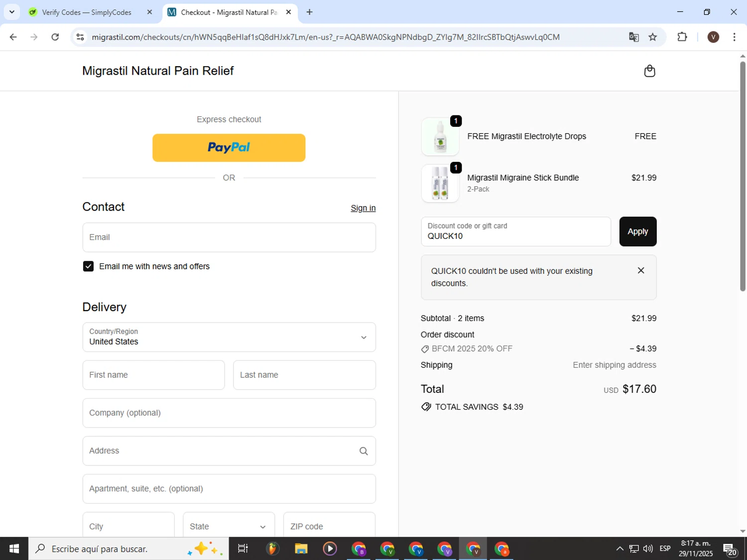Focus the Address field
Viewport: 747px width, 560px height.
coord(229,451)
